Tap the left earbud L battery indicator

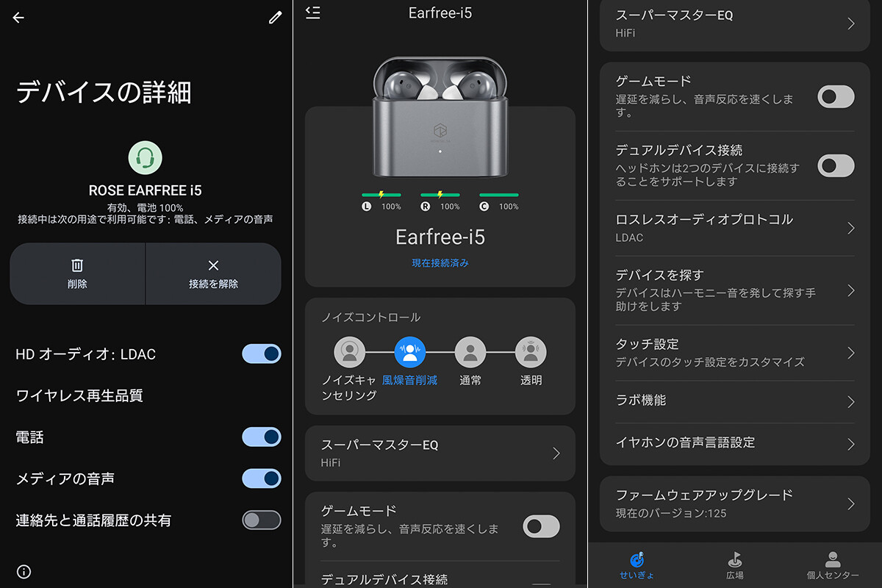[381, 201]
